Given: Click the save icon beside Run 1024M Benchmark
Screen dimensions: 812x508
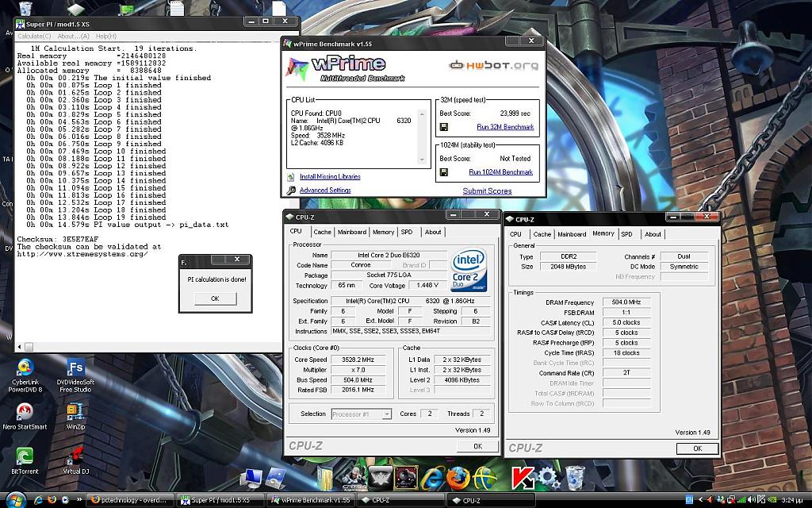Looking at the screenshot, I should [x=444, y=172].
